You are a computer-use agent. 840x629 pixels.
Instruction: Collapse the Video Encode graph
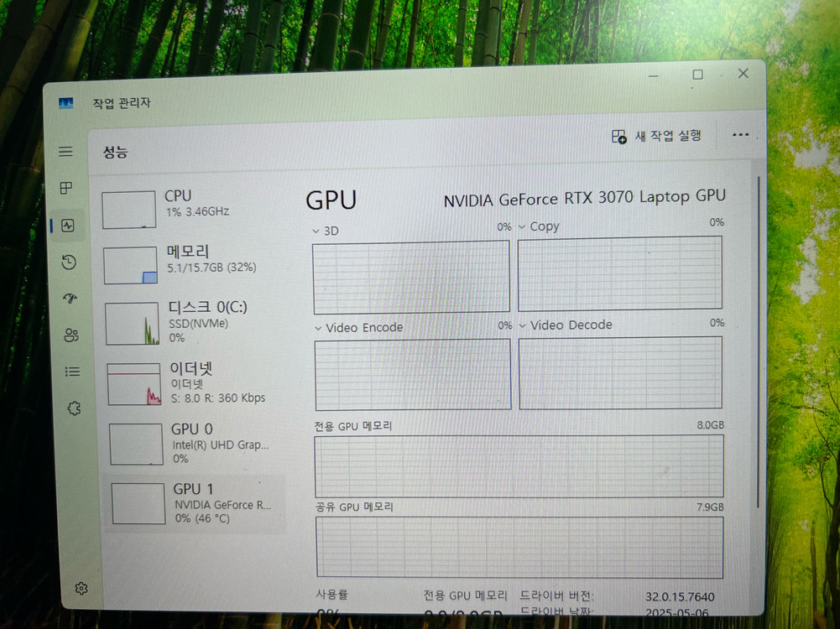317,327
